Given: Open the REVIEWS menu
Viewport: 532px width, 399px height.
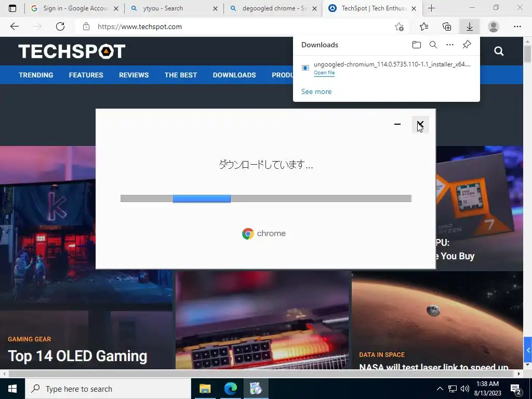Looking at the screenshot, I should pyautogui.click(x=134, y=75).
